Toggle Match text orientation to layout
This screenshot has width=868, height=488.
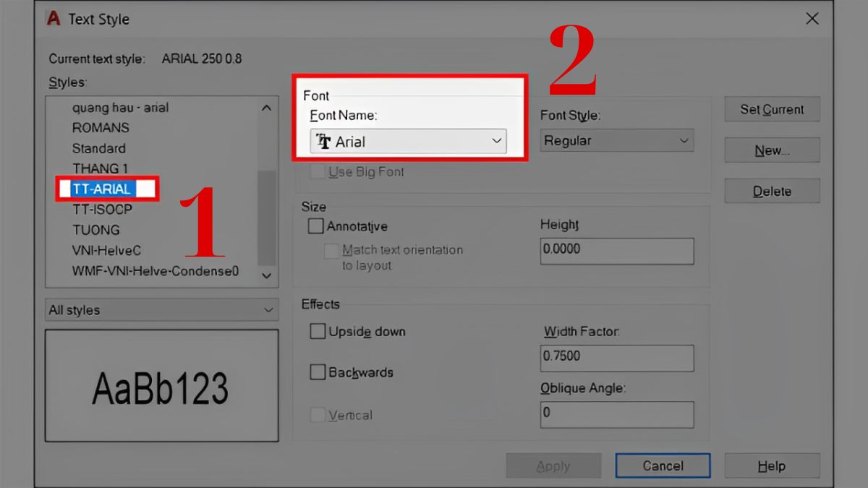coord(331,251)
